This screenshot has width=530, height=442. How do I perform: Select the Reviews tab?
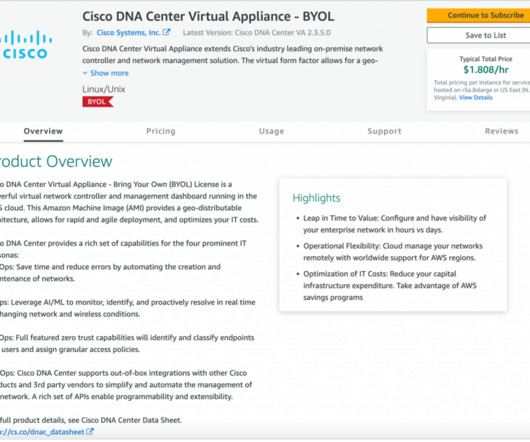point(502,131)
